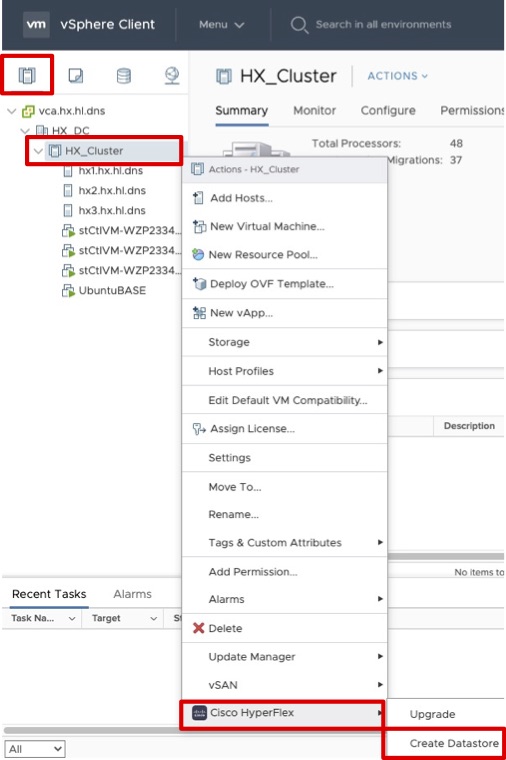Screen dimensions: 506x760
Task: Click the horizontal scrollbar above All filter
Action: (92, 730)
